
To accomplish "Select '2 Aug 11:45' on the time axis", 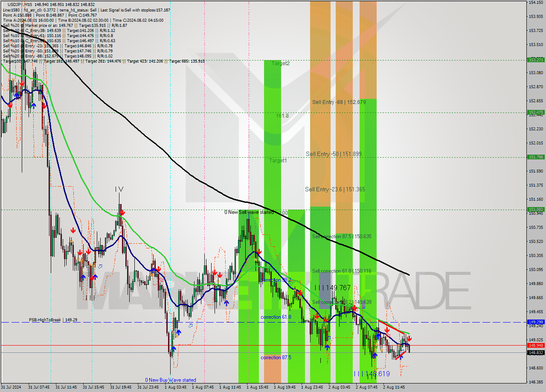I will point(394,387).
